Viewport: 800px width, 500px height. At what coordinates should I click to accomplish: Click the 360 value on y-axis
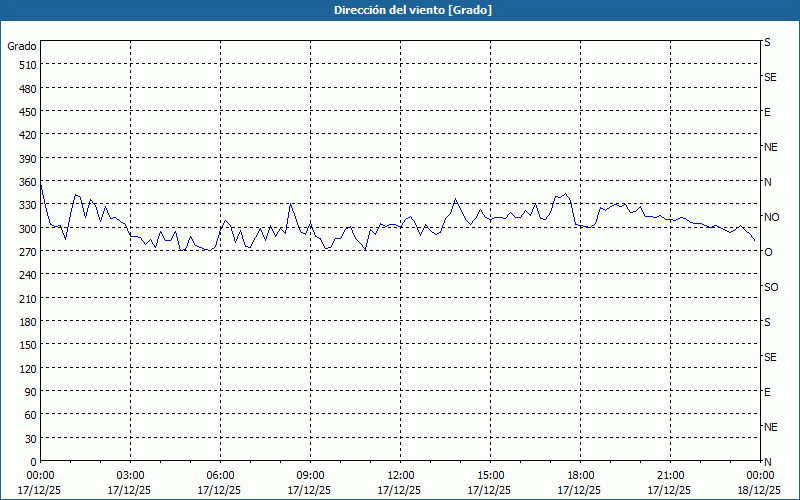coord(27,182)
